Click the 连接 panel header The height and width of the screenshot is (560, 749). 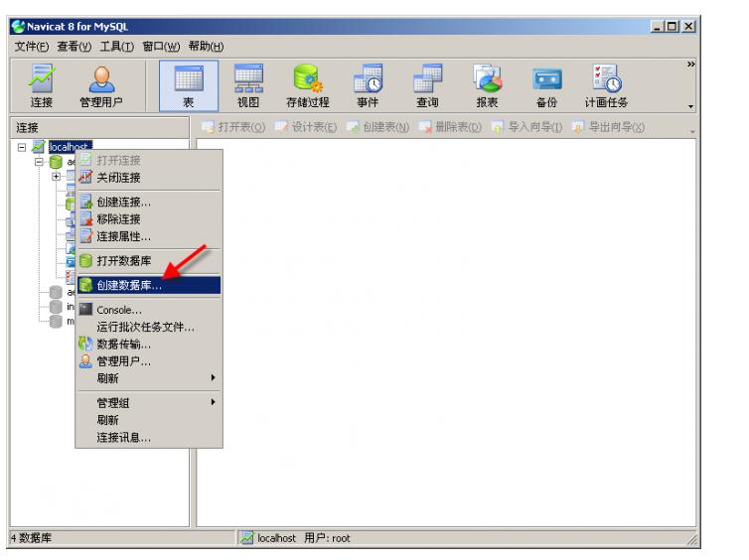[x=99, y=127]
